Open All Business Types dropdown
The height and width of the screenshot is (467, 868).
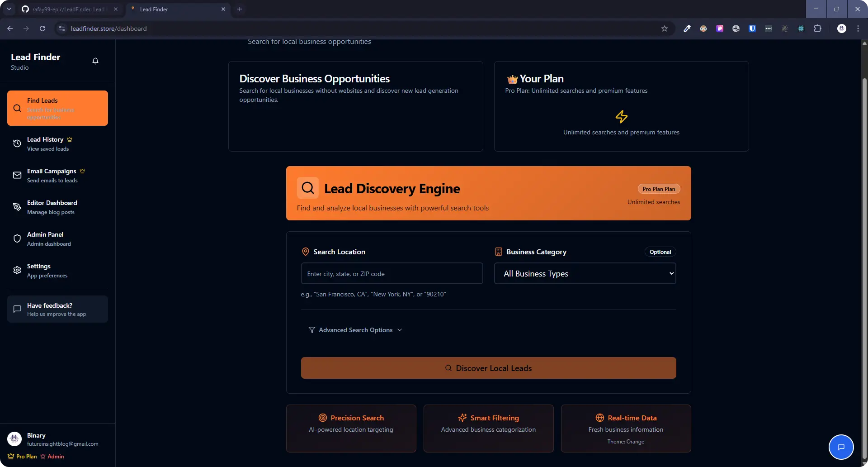(x=585, y=273)
